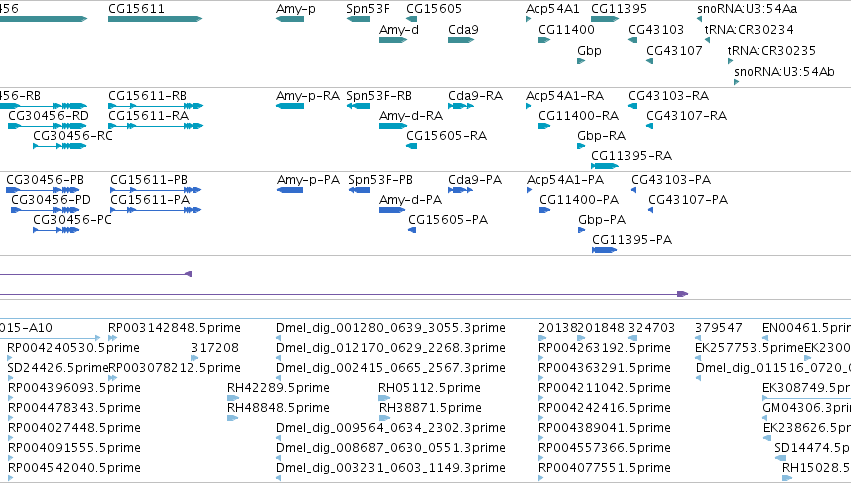Click the CG43103-RA transcript label

coord(669,96)
